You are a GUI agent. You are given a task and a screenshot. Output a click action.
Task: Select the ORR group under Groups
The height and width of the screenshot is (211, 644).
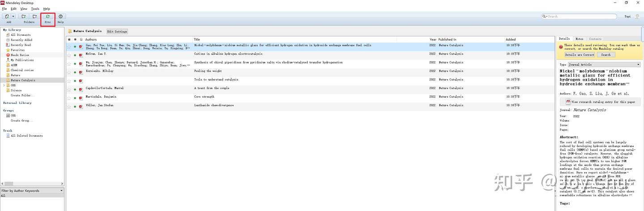tap(13, 115)
